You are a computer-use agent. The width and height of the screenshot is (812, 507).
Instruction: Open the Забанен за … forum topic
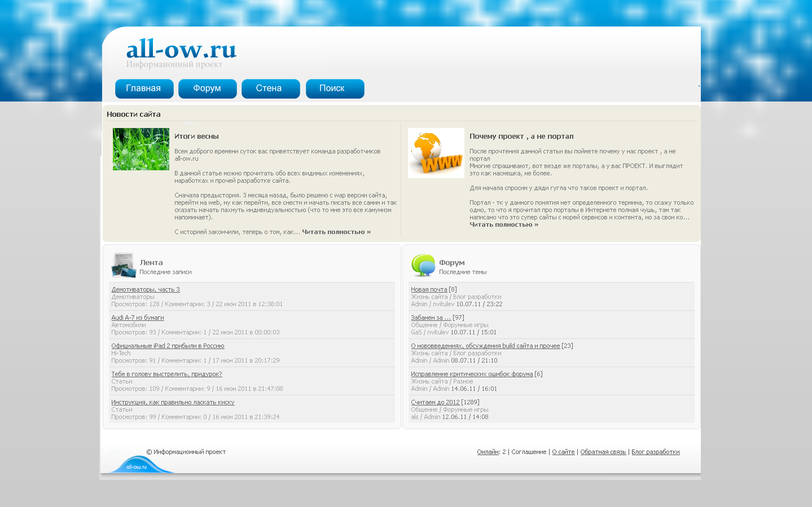pyautogui.click(x=431, y=318)
